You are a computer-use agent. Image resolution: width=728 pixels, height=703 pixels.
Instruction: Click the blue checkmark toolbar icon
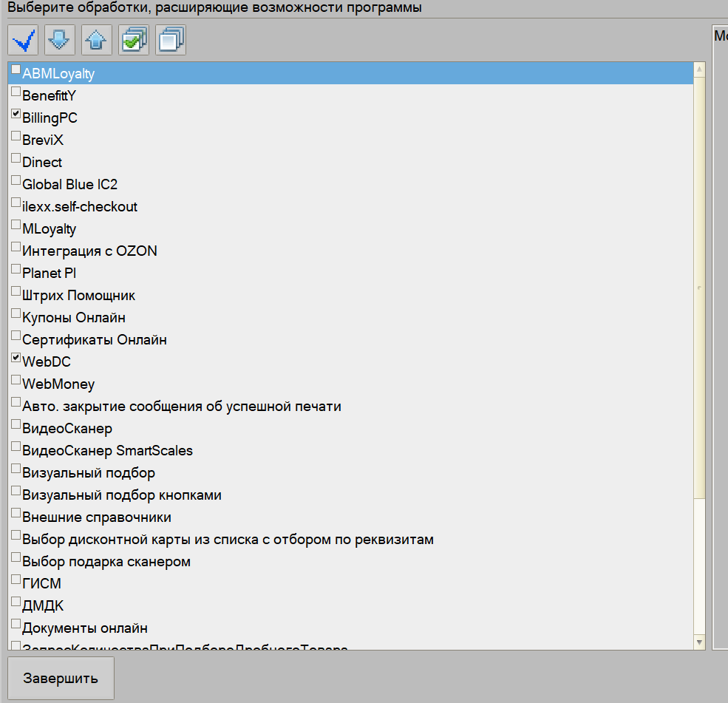[23, 40]
